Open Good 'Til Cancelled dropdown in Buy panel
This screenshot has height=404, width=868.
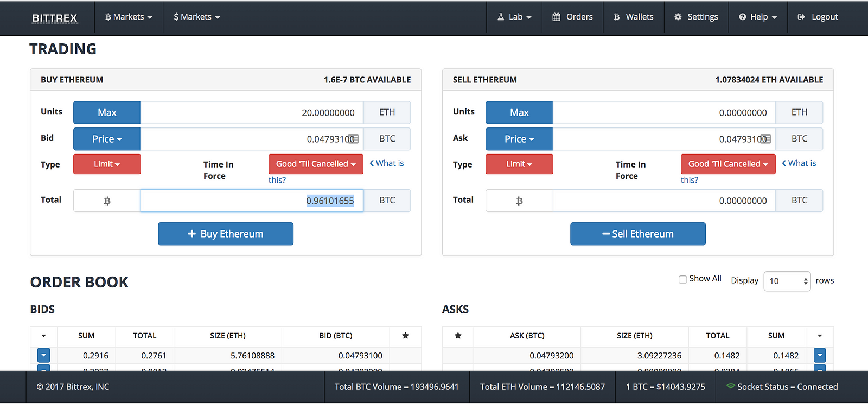[x=316, y=164]
